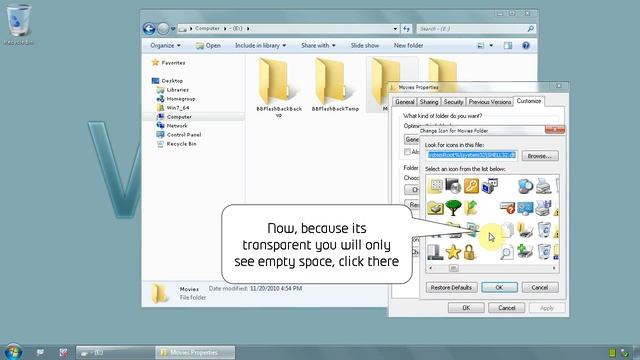The image size is (640, 360).
Task: Toggle the preview pane icon
Action: point(508,45)
